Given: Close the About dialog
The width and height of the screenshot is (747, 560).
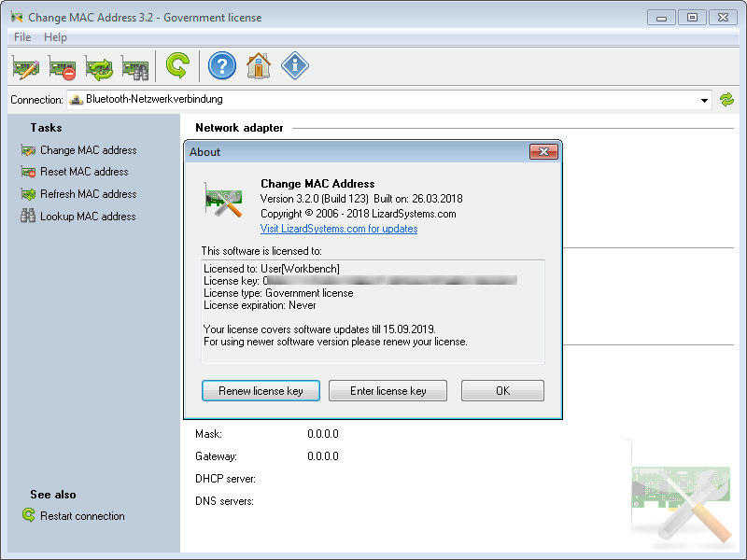Looking at the screenshot, I should (x=543, y=152).
